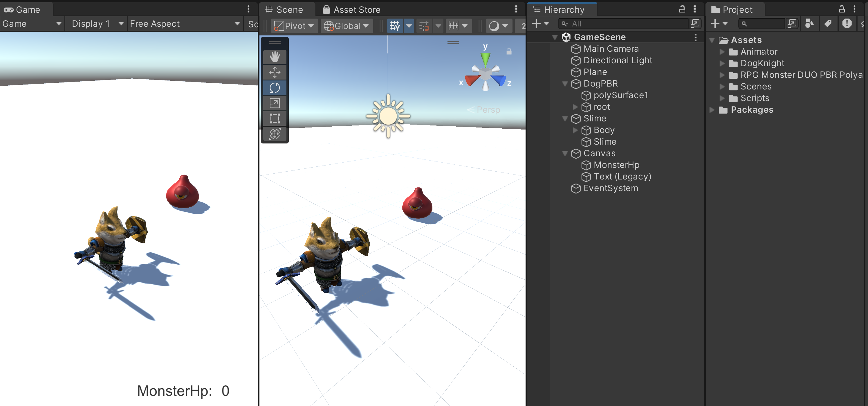Click the Global handle rotation button
Image resolution: width=868 pixels, height=406 pixels.
coord(347,26)
